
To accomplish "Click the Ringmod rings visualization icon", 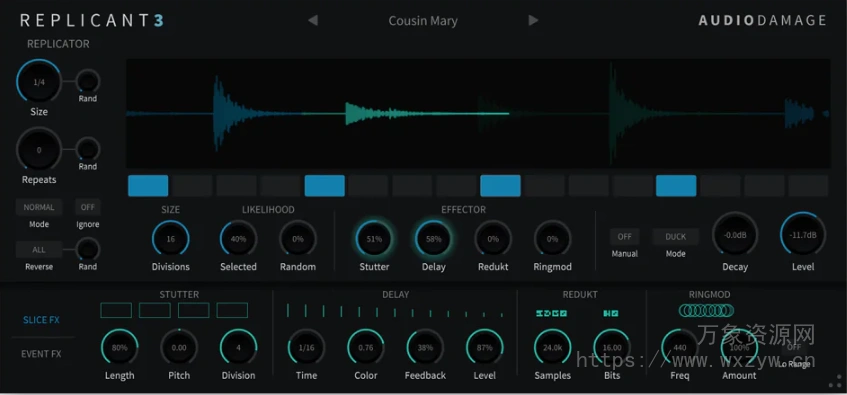I will (707, 310).
